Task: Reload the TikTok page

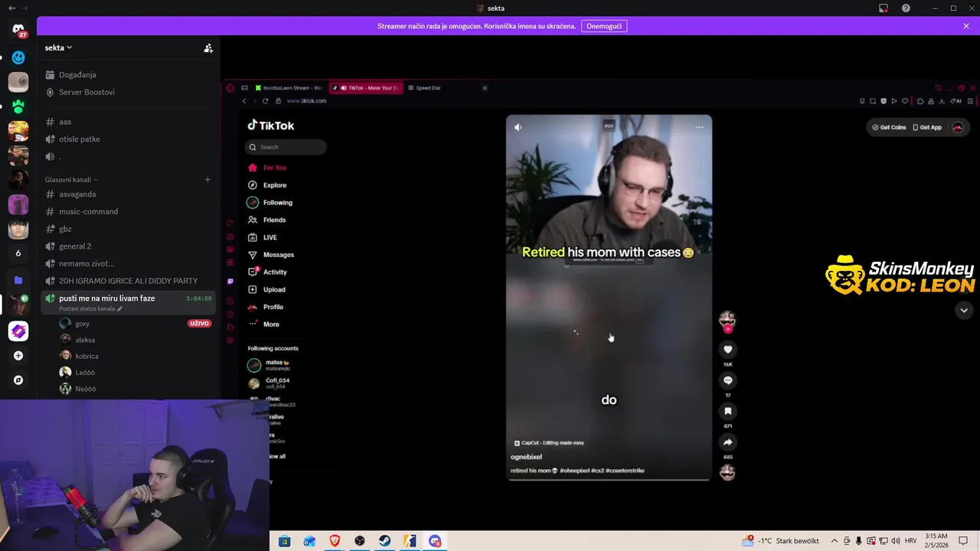Action: tap(266, 101)
